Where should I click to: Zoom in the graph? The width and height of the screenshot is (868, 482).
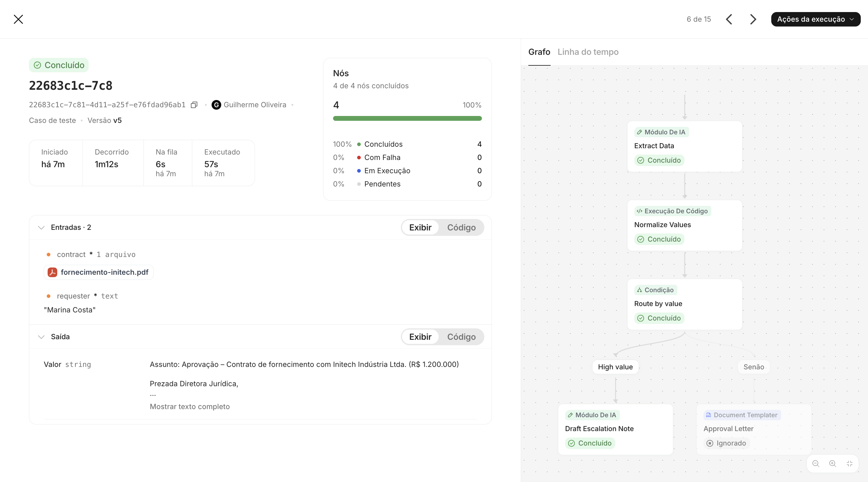[833, 464]
